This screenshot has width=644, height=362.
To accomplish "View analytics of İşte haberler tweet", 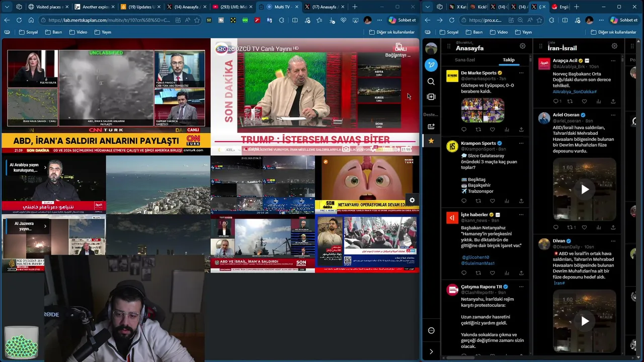I will tap(507, 273).
